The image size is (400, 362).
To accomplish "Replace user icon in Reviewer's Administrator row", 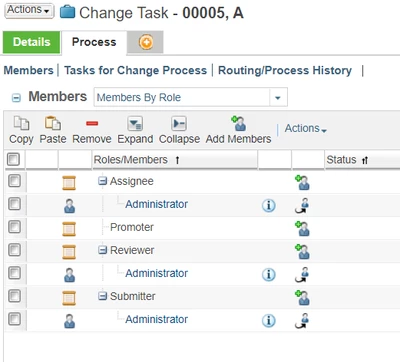I will 302,275.
